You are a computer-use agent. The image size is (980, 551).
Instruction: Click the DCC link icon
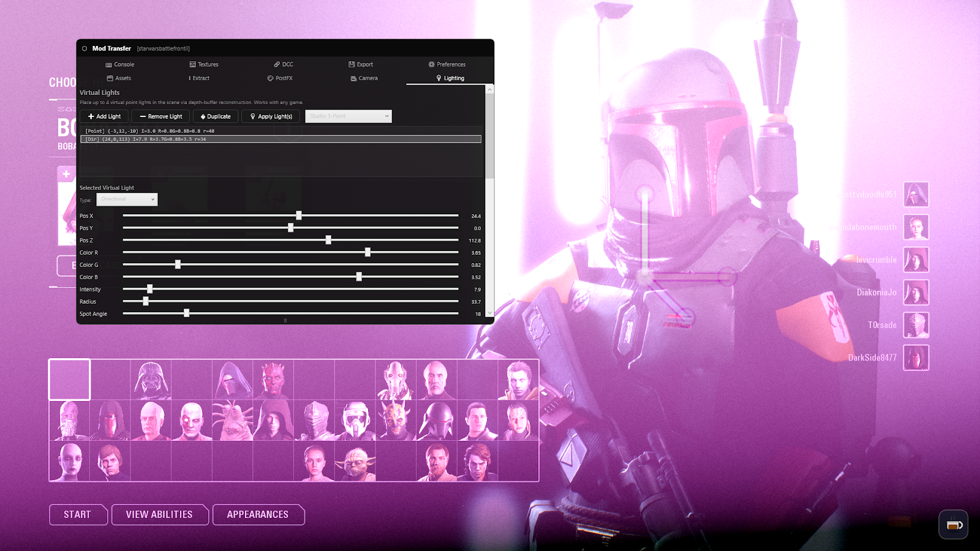[x=277, y=64]
